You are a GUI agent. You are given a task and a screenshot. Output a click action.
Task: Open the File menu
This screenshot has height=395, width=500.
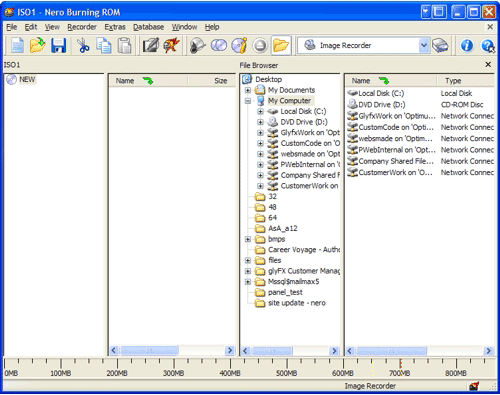coord(11,27)
